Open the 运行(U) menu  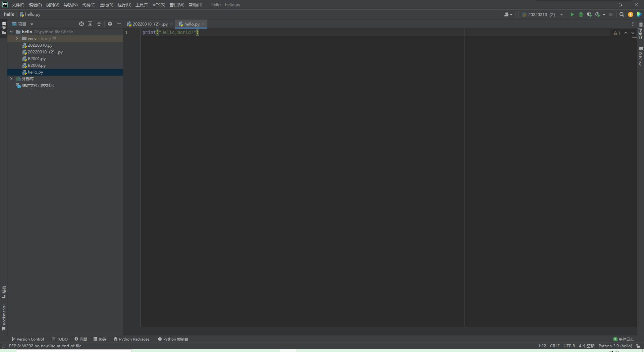[124, 5]
